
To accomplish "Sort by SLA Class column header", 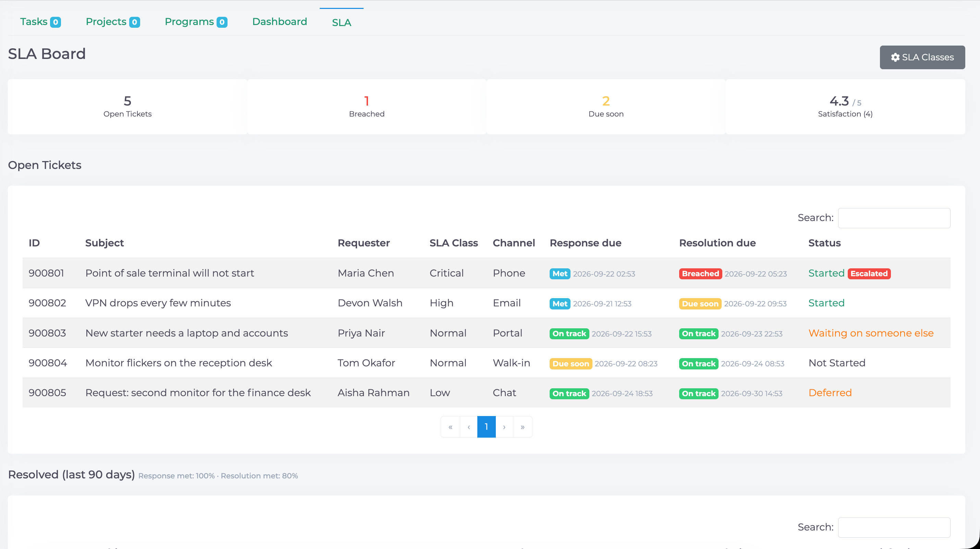I will [453, 243].
